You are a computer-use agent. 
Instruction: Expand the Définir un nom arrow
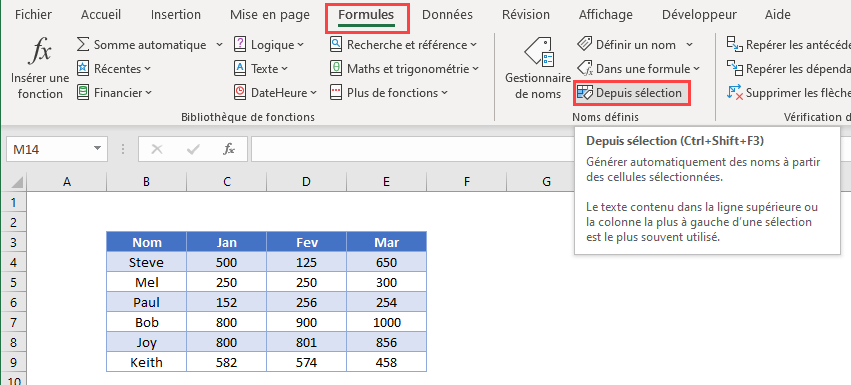[x=689, y=45]
